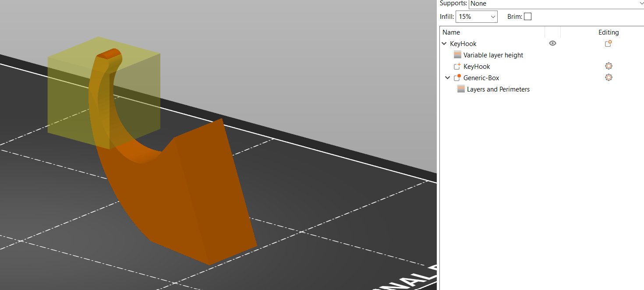Collapse the top-level KeyHook object tree
This screenshot has width=644, height=290.
coord(445,44)
